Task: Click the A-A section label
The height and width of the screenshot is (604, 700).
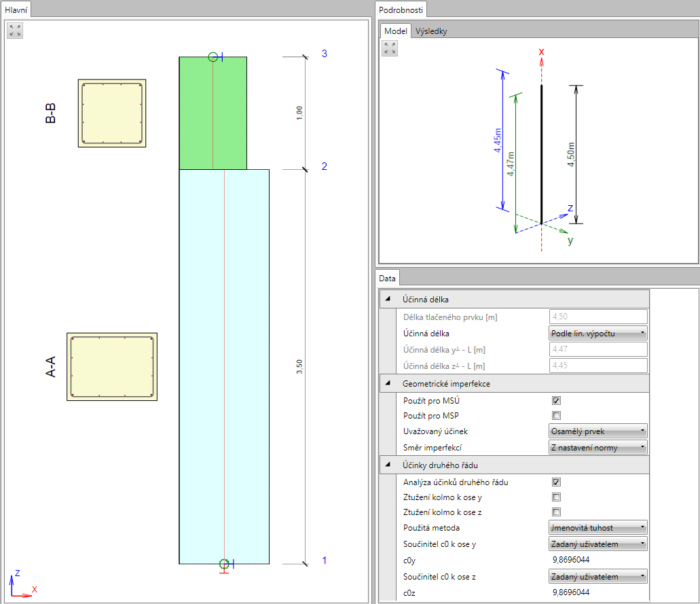Action: click(50, 367)
